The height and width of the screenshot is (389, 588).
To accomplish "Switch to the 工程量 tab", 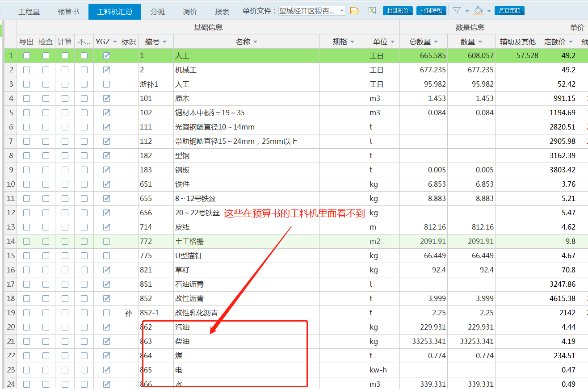I will [29, 12].
